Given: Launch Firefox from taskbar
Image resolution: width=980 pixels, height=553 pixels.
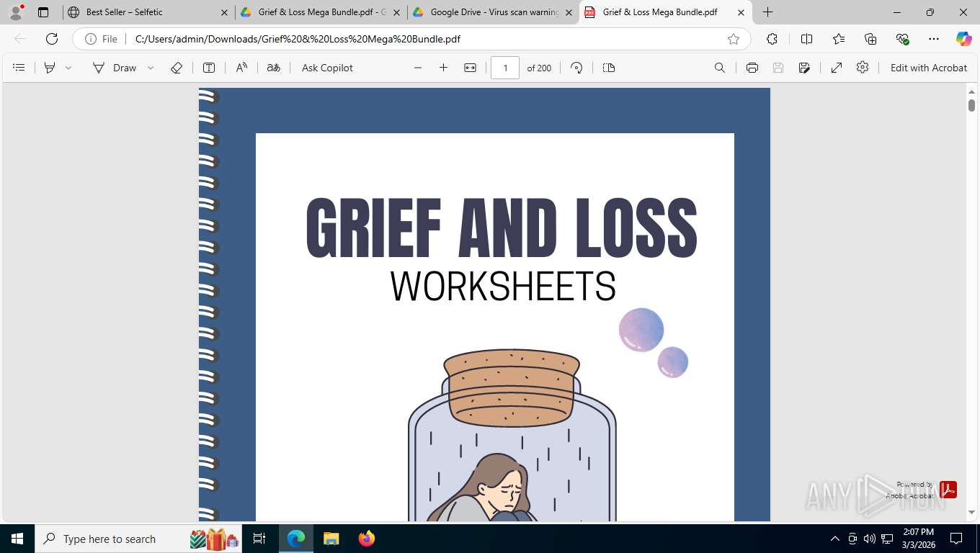Looking at the screenshot, I should [367, 539].
